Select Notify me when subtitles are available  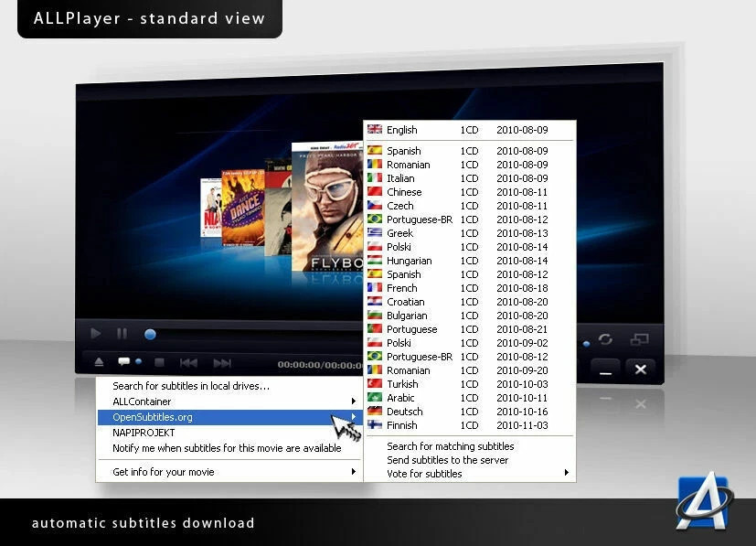(229, 448)
